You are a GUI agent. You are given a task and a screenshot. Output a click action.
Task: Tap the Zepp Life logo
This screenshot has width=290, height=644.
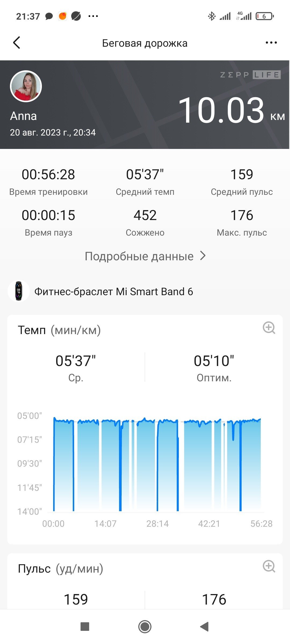250,75
